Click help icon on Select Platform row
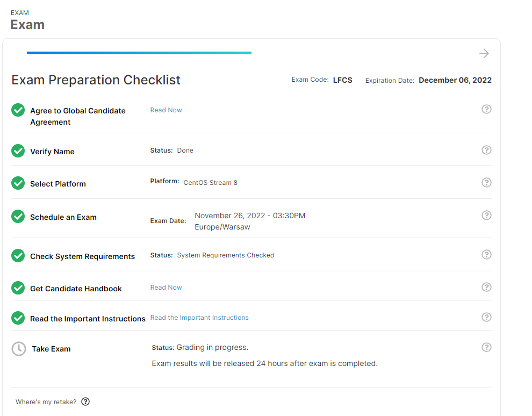532x416 pixels. click(486, 183)
